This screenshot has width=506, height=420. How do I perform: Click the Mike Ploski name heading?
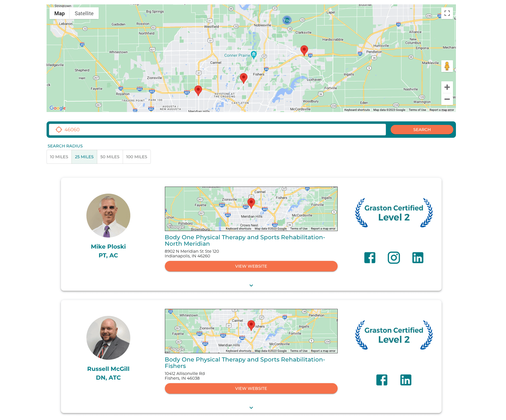point(108,247)
